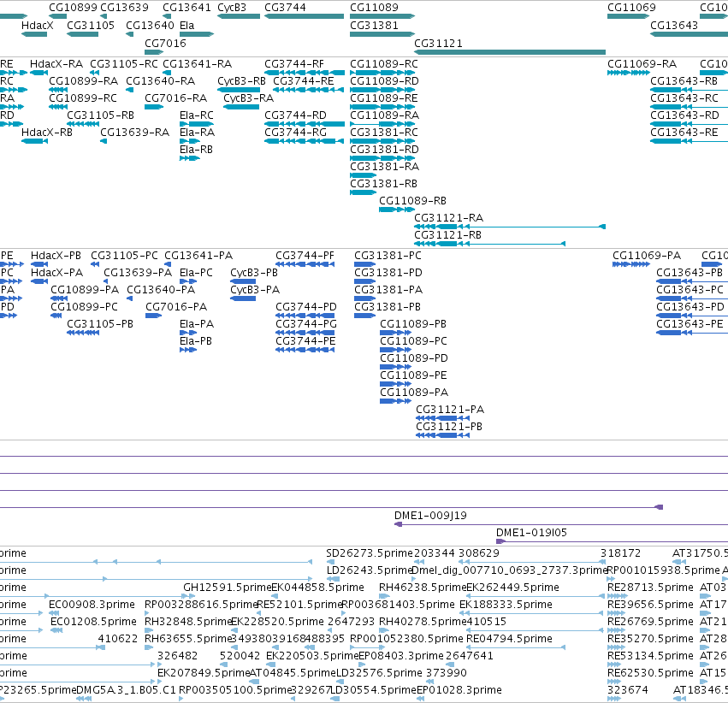Select the CG31121-RA transcript feature
Viewport: 728px width, 703px height.
pos(510,227)
